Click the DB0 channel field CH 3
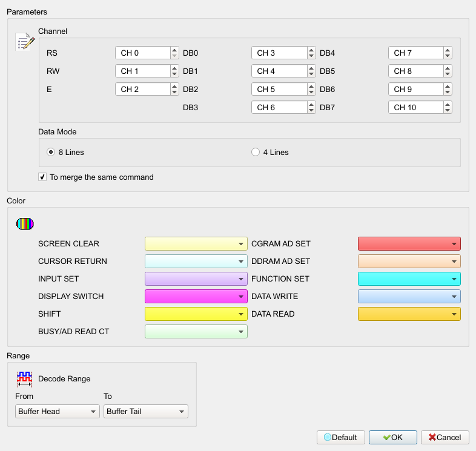Image resolution: width=476 pixels, height=451 pixels. point(279,53)
